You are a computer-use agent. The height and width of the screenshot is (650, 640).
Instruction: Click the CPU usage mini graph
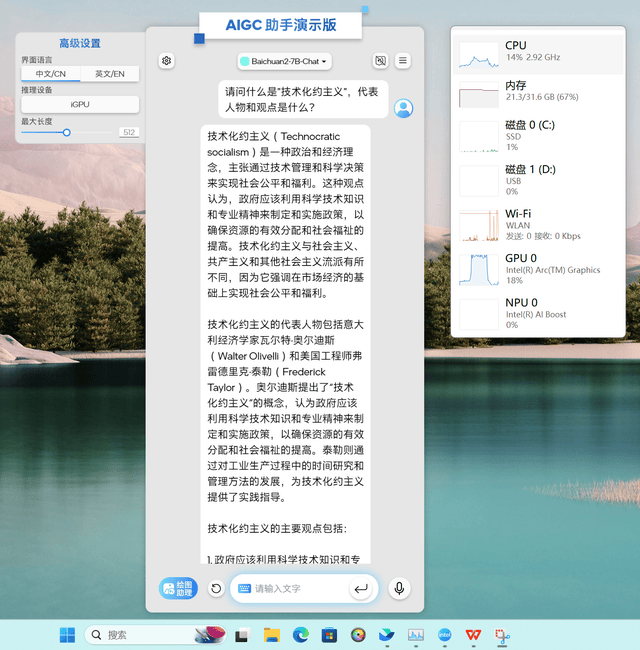[x=479, y=55]
